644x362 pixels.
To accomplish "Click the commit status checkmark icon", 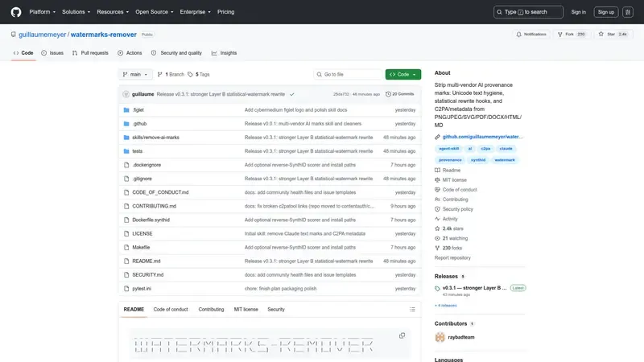I will (292, 94).
